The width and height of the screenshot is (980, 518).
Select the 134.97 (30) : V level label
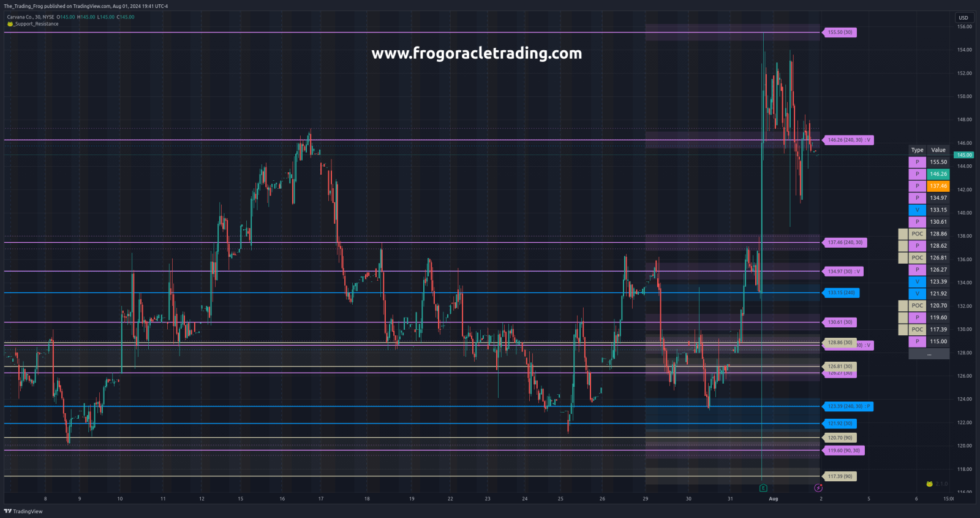point(843,272)
